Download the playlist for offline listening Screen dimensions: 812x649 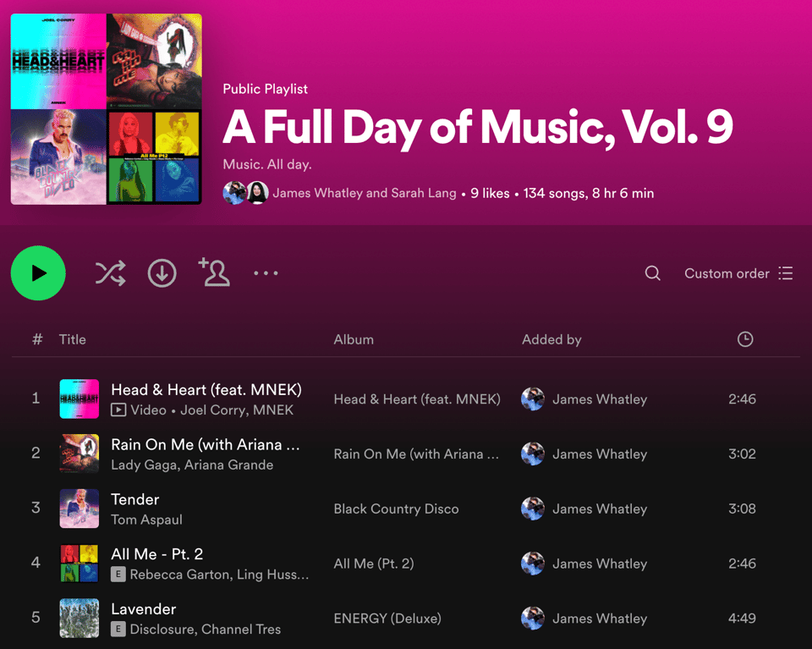162,273
